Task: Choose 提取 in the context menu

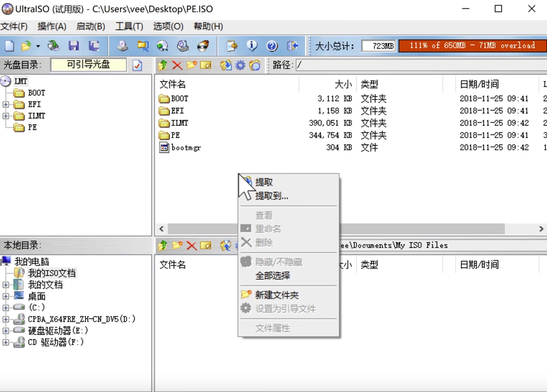Action: coord(288,182)
